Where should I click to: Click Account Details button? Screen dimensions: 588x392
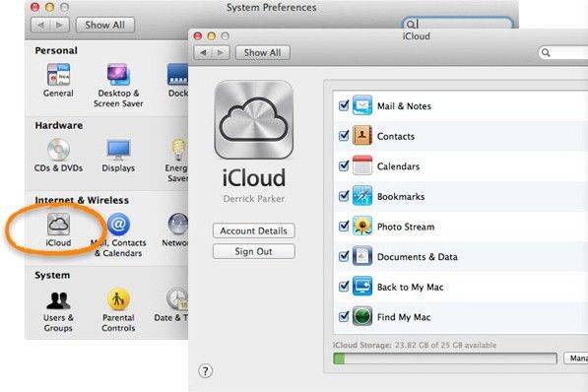[253, 230]
